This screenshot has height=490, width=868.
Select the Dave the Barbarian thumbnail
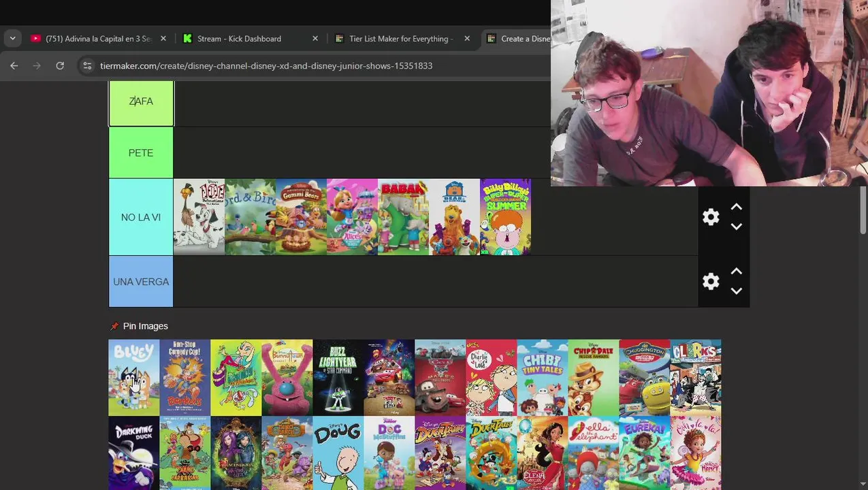click(x=185, y=453)
